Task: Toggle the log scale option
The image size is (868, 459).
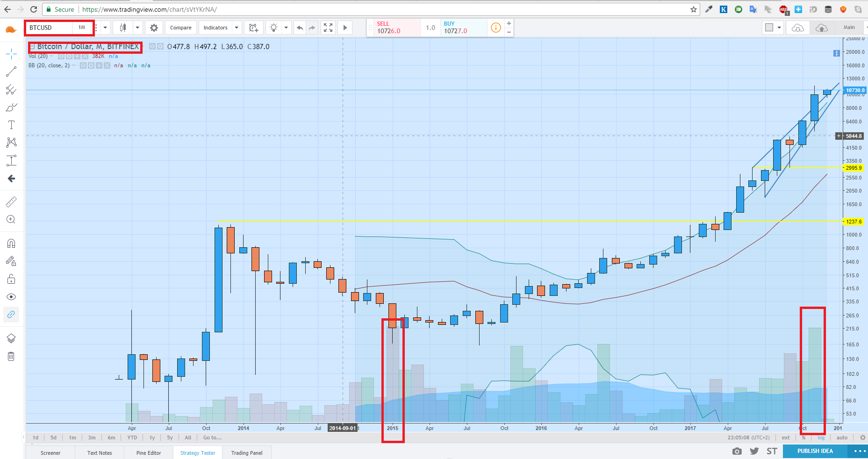Action: (x=821, y=437)
